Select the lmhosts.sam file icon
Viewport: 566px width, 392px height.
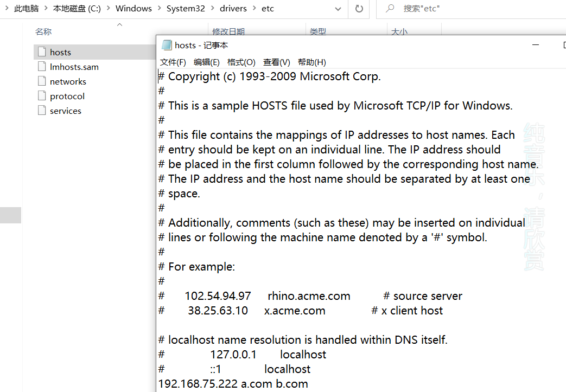point(42,67)
